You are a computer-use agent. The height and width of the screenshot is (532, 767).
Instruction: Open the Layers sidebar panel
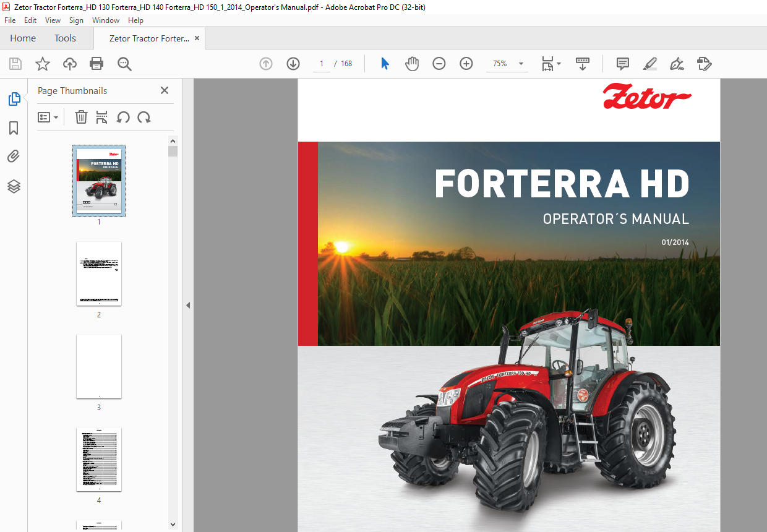click(x=14, y=186)
